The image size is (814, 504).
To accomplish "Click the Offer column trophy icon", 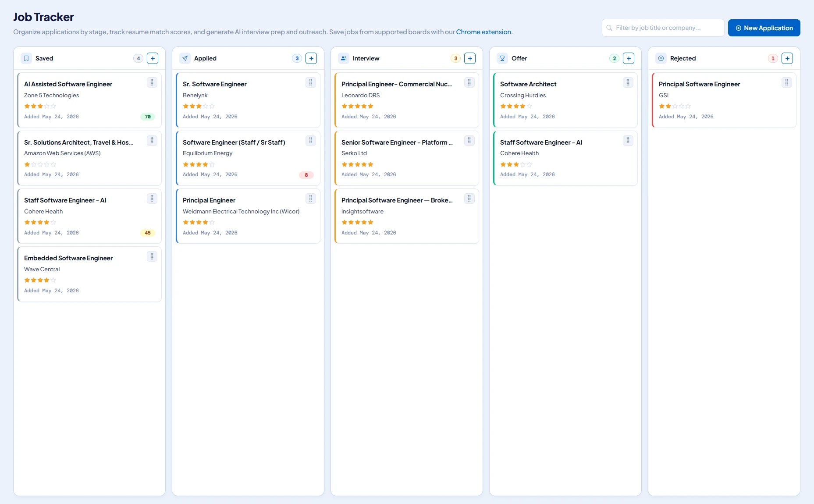I will pyautogui.click(x=502, y=58).
